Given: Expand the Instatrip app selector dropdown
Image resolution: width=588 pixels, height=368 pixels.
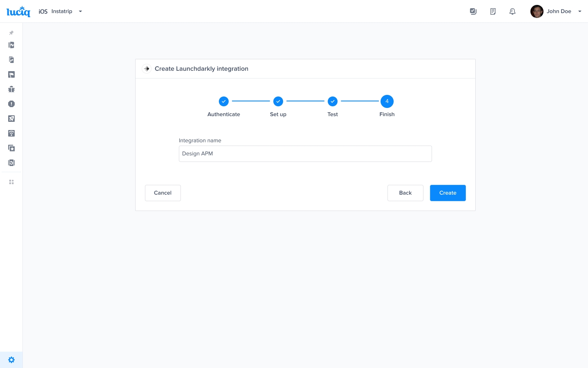Looking at the screenshot, I should pyautogui.click(x=80, y=11).
